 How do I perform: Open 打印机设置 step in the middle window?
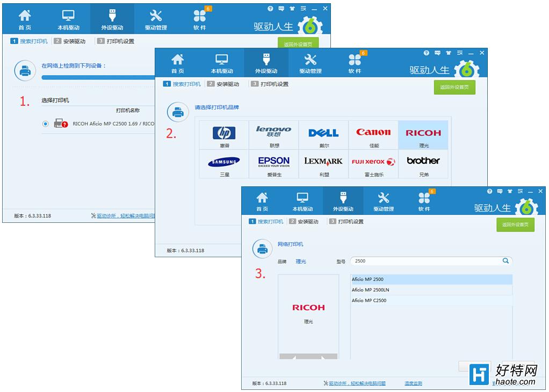[270, 84]
